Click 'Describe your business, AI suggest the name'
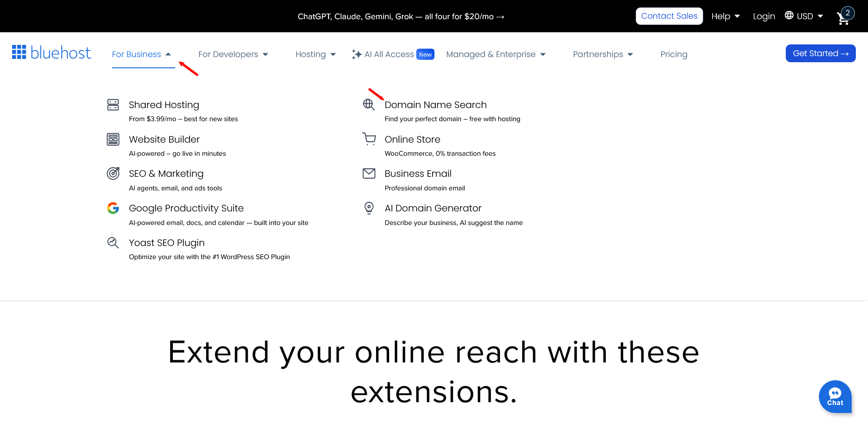This screenshot has height=427, width=868. point(454,223)
